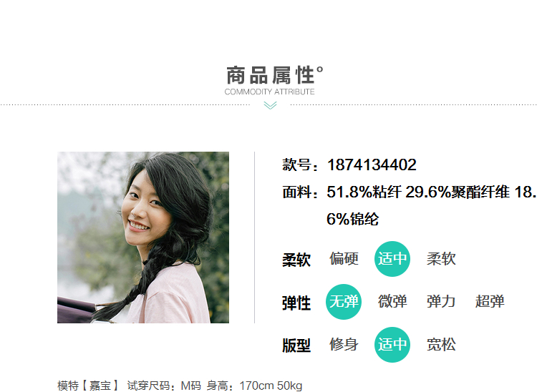The height and width of the screenshot is (392, 537).
Task: Select 柔软 softness option
Action: point(441,259)
